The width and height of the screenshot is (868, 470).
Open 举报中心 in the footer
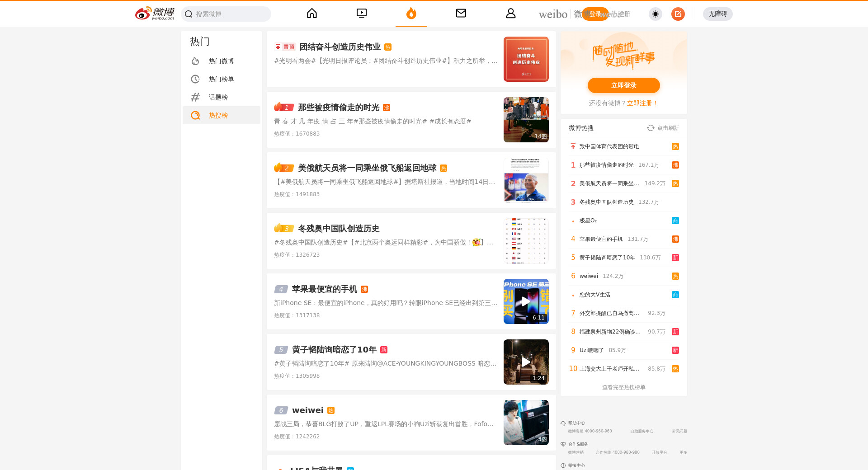(x=576, y=465)
